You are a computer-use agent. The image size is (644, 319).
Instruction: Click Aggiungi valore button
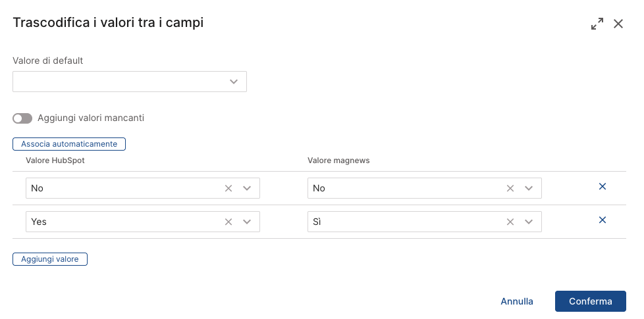[50, 259]
